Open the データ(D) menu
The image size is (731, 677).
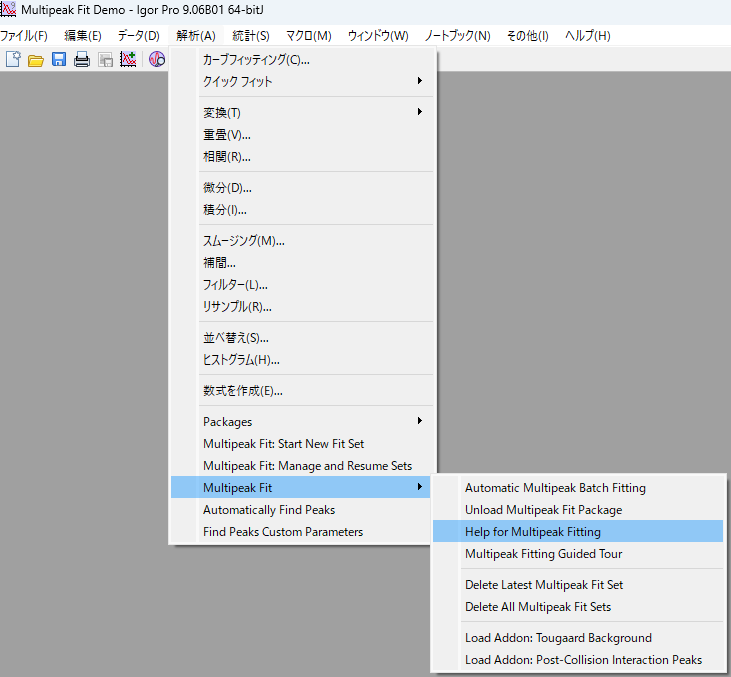(x=138, y=36)
